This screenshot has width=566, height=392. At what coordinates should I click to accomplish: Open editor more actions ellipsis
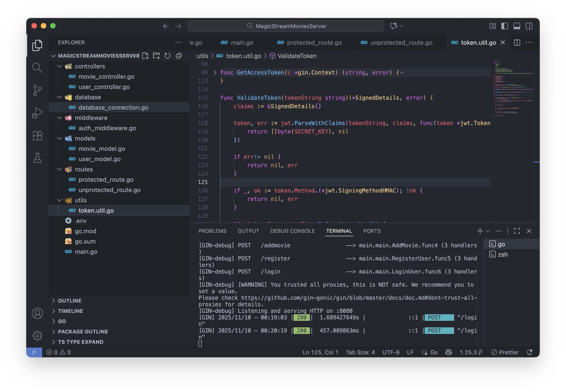coord(530,42)
